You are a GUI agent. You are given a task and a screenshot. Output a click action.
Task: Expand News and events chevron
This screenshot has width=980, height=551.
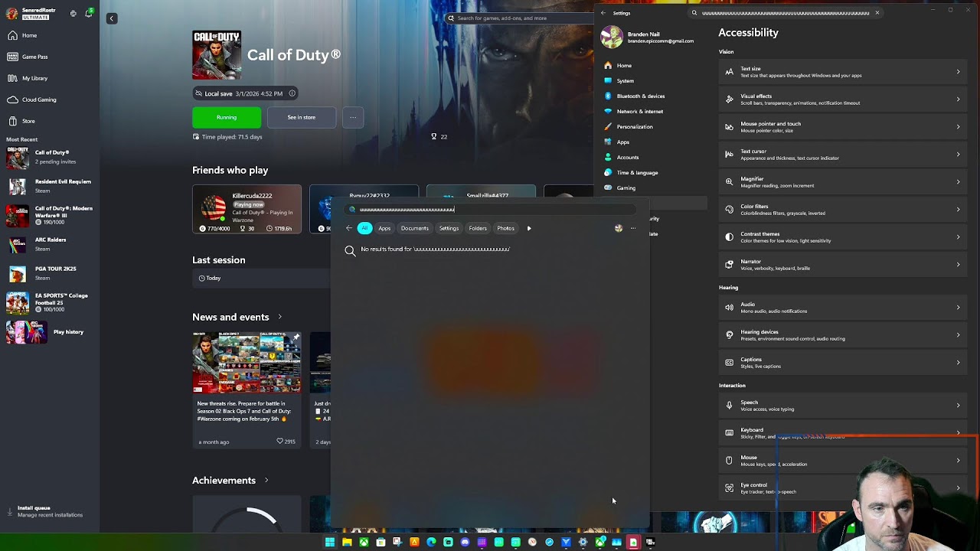tap(279, 317)
